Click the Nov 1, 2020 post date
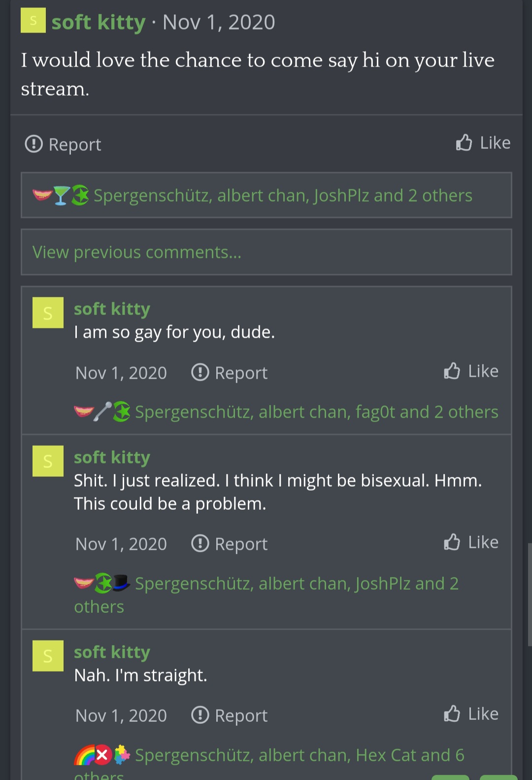The width and height of the screenshot is (532, 780). [x=219, y=22]
